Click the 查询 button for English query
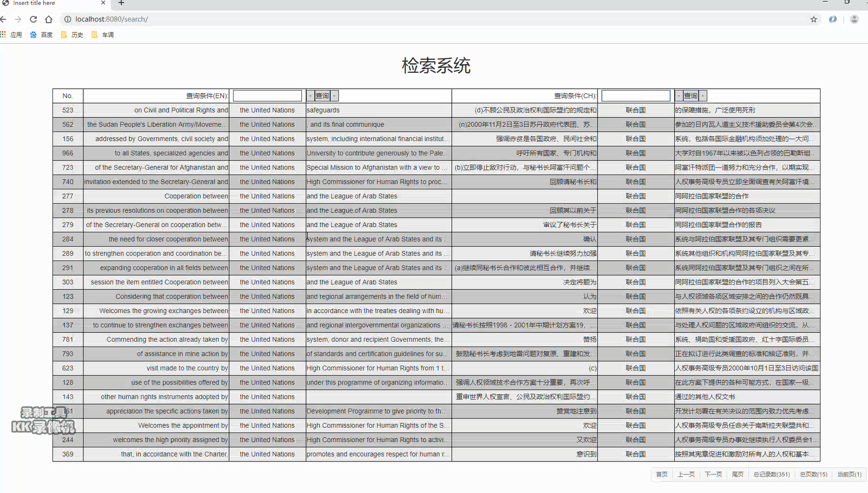Viewport: 868px width, 493px height. point(322,96)
